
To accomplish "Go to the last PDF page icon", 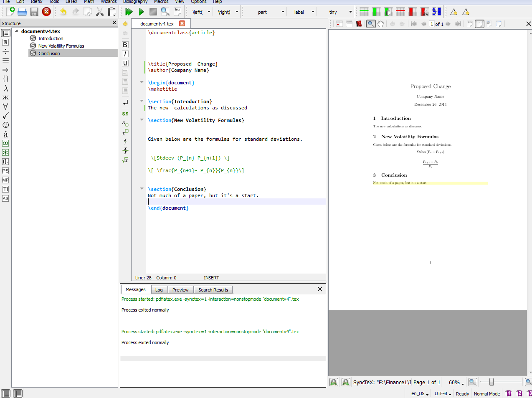I will [x=458, y=24].
